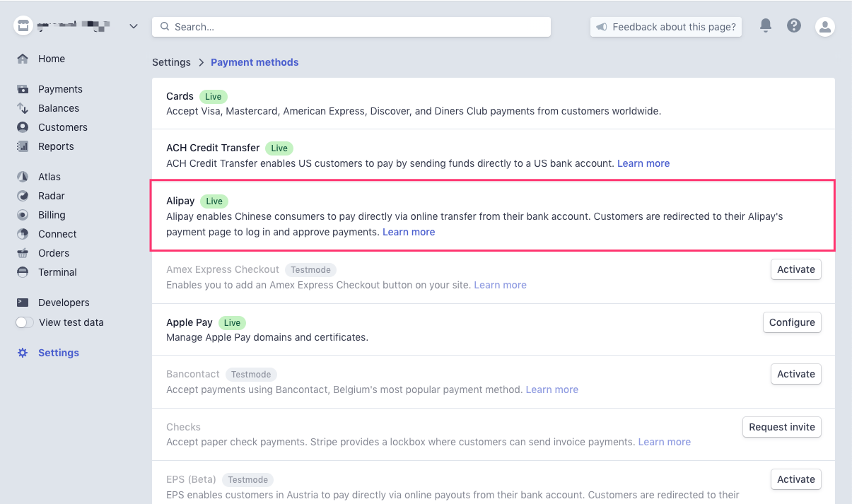Image resolution: width=852 pixels, height=504 pixels.
Task: Open Learn more for Checks
Action: tap(665, 442)
